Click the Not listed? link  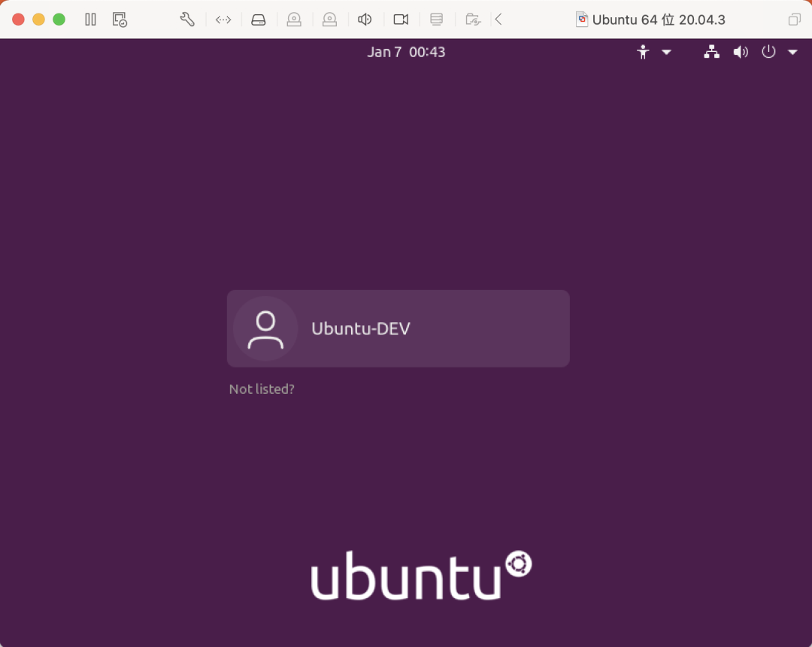262,389
